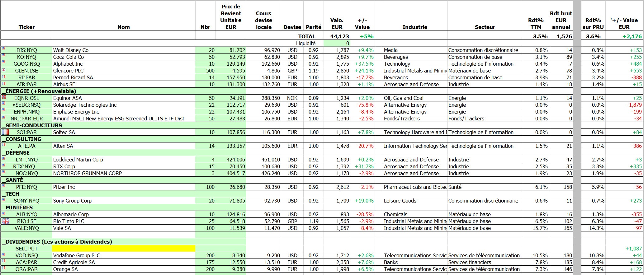The width and height of the screenshot is (644, 275).
Task: Click the Airbus SE name cell
Action: pos(124,84)
